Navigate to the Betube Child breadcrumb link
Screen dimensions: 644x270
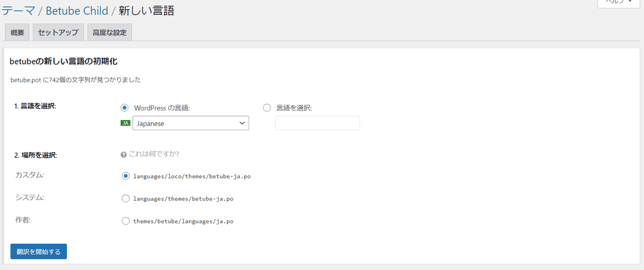(x=80, y=11)
